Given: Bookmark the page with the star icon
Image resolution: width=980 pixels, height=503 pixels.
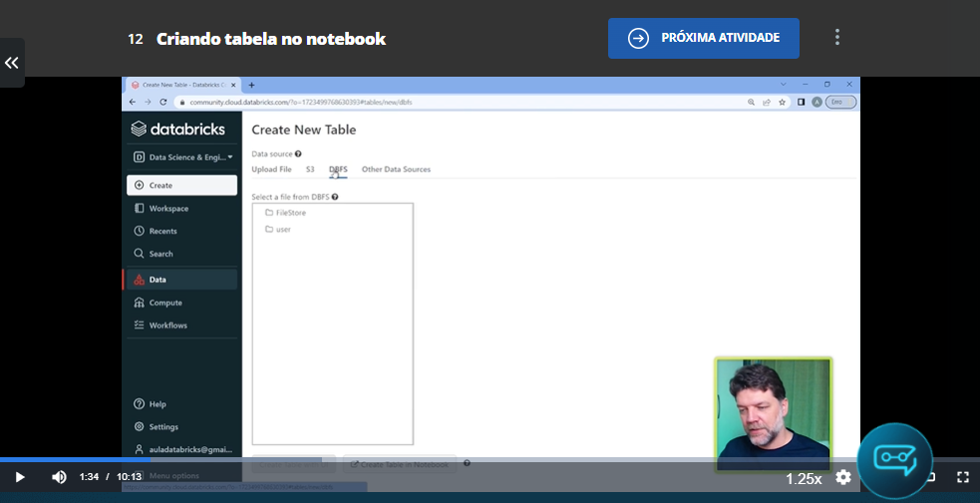Looking at the screenshot, I should 782,102.
